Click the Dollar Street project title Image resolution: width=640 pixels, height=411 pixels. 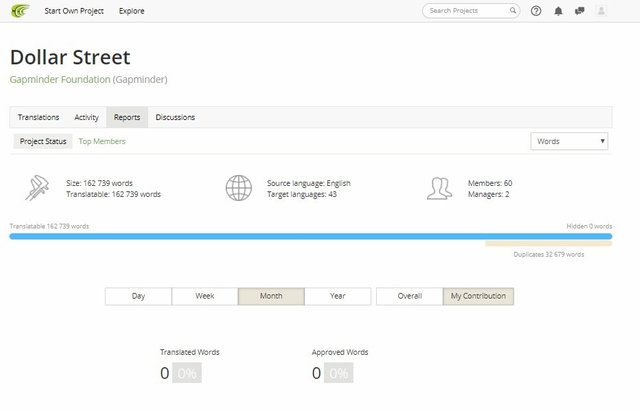70,57
